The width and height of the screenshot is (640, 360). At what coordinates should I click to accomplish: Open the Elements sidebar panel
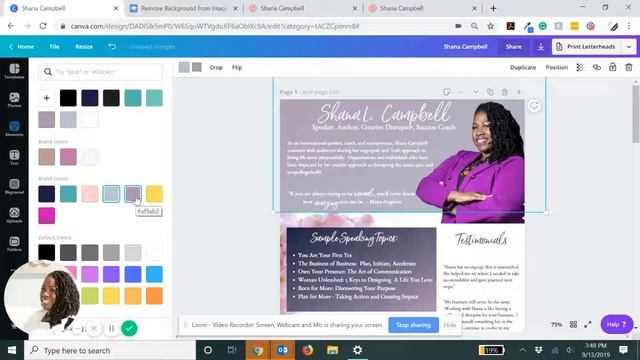pos(14,129)
